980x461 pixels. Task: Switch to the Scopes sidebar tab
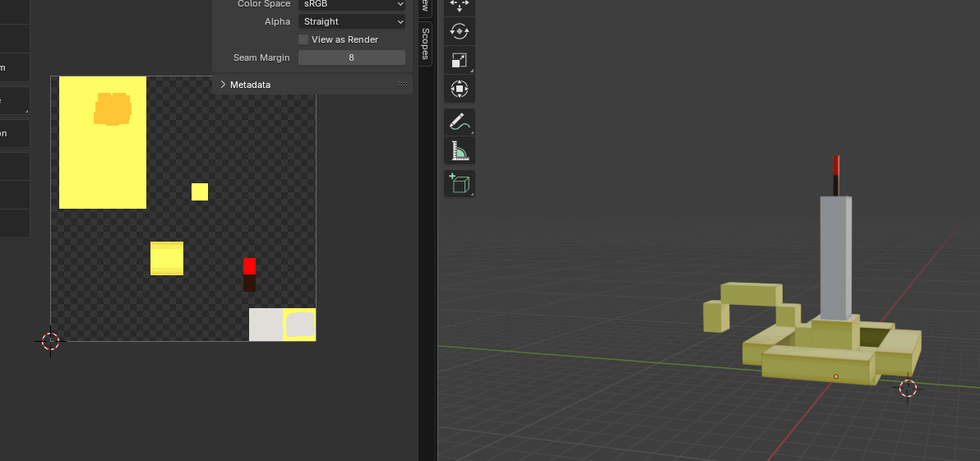pos(425,44)
